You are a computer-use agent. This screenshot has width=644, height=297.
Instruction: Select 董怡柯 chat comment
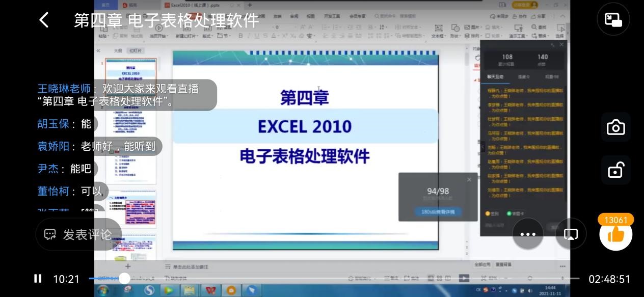[x=71, y=191]
